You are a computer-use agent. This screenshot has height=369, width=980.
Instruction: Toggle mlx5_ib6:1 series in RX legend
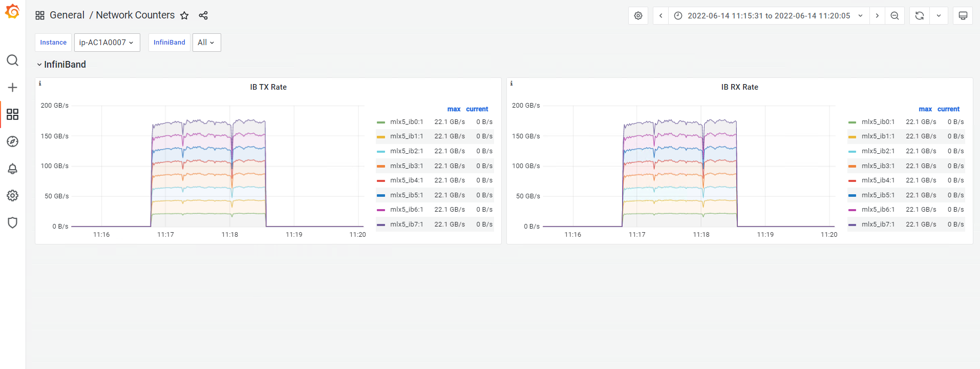click(x=878, y=210)
